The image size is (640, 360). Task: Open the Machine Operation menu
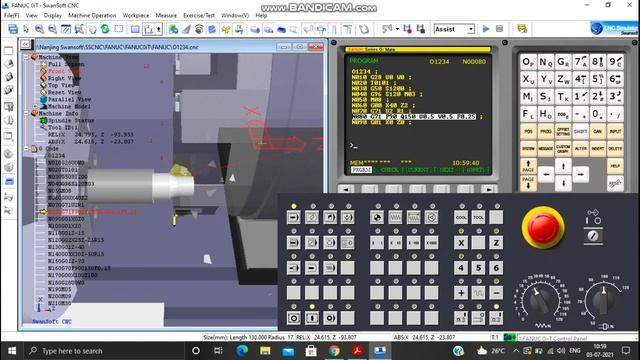click(x=92, y=15)
